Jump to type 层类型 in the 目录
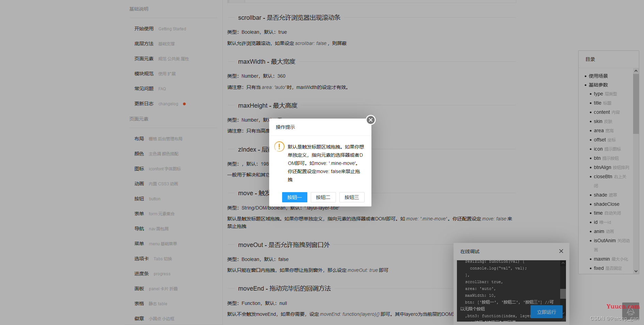 click(x=605, y=94)
